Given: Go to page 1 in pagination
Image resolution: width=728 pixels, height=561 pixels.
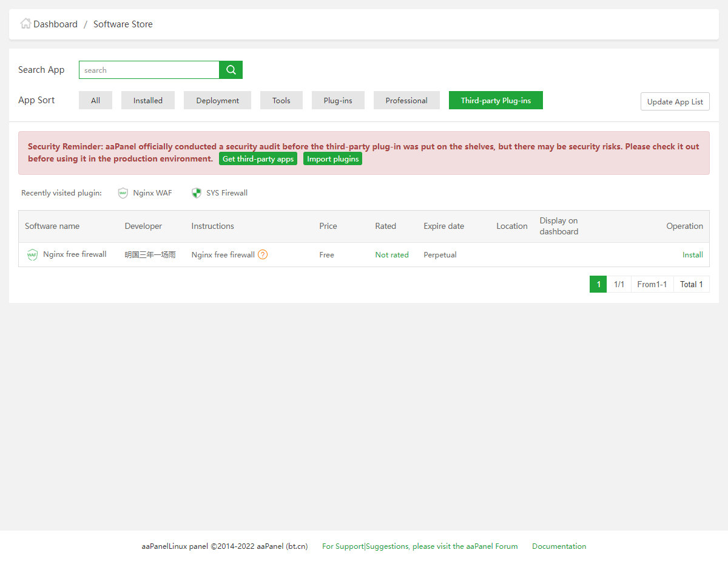Looking at the screenshot, I should pos(598,284).
